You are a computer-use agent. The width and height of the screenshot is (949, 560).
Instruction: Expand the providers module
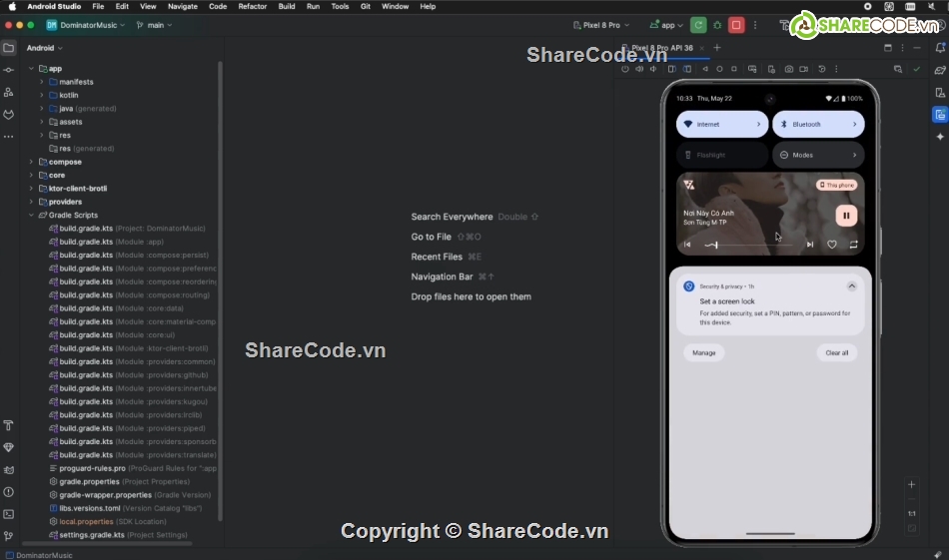[x=32, y=202]
